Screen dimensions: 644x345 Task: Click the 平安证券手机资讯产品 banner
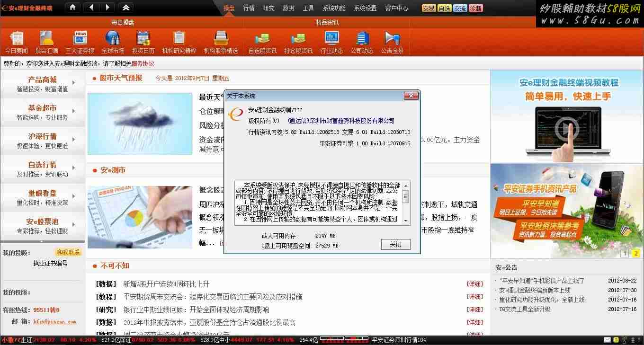(567, 211)
